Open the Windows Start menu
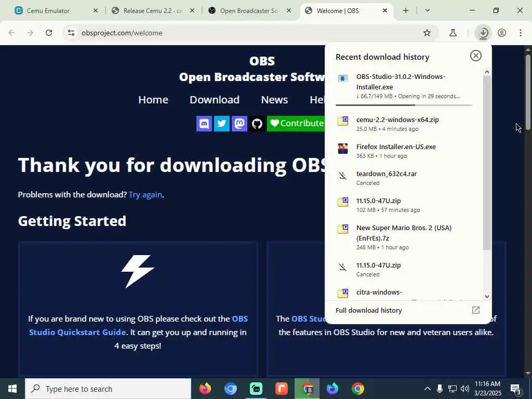The width and height of the screenshot is (532, 399). coord(12,389)
